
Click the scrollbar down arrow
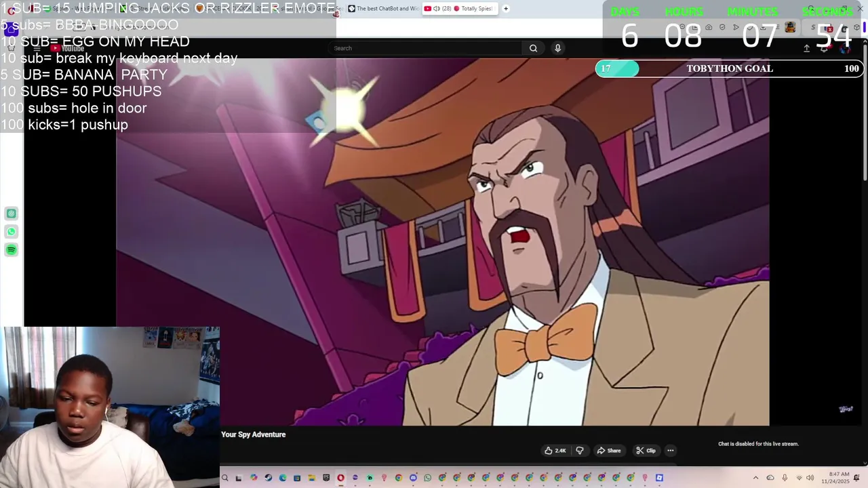click(865, 463)
